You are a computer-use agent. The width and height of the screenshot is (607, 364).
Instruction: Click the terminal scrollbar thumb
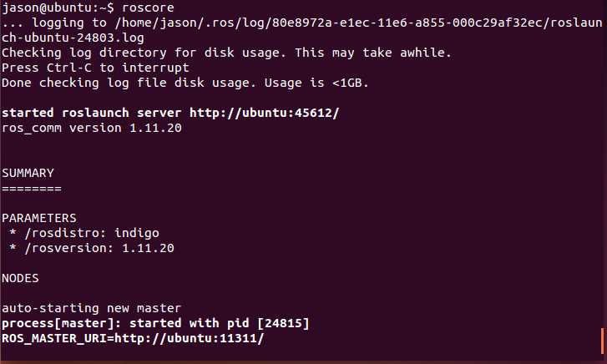pyautogui.click(x=601, y=340)
